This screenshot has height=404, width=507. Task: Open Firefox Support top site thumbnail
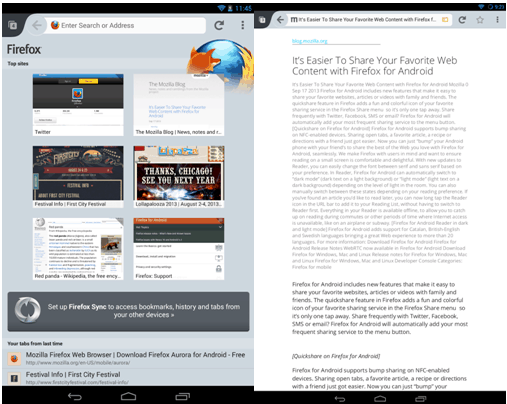179,249
